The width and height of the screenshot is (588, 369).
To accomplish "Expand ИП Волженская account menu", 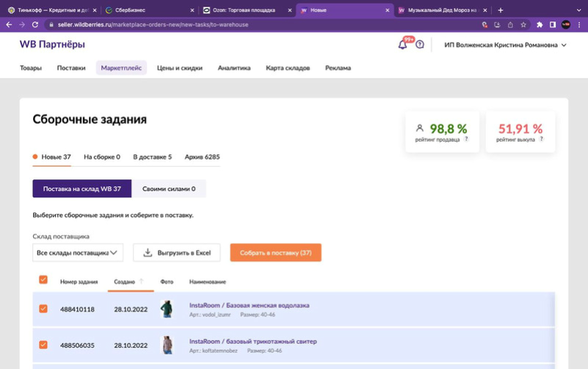I will point(505,45).
